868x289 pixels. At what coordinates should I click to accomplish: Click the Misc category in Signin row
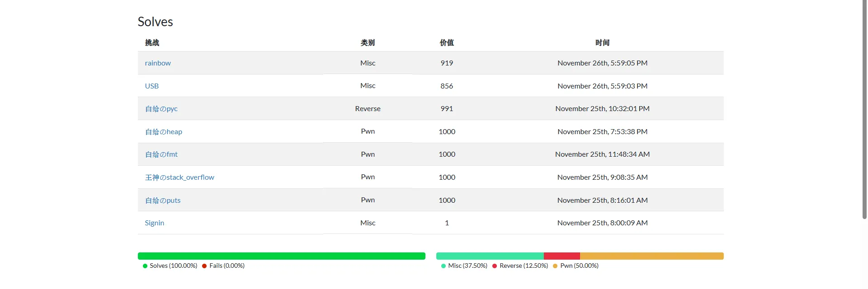[x=368, y=223]
